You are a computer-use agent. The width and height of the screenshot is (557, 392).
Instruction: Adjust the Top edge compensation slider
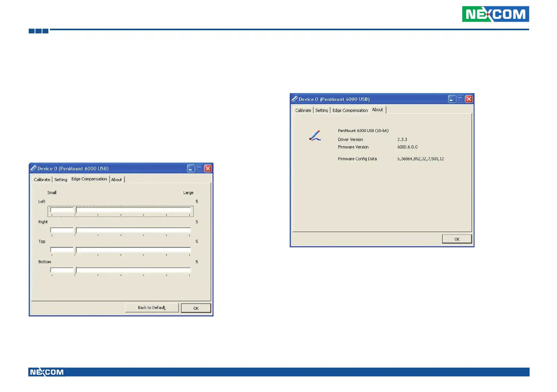point(121,250)
